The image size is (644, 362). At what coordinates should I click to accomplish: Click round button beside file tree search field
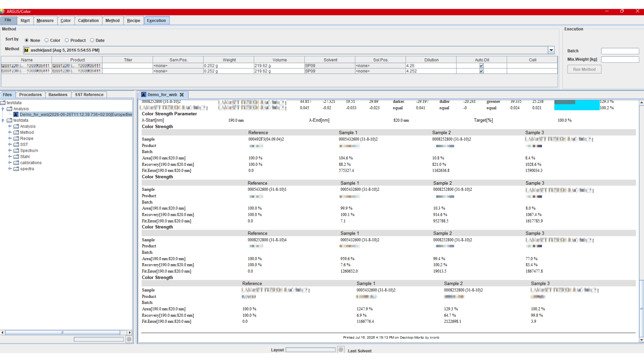coord(129,339)
